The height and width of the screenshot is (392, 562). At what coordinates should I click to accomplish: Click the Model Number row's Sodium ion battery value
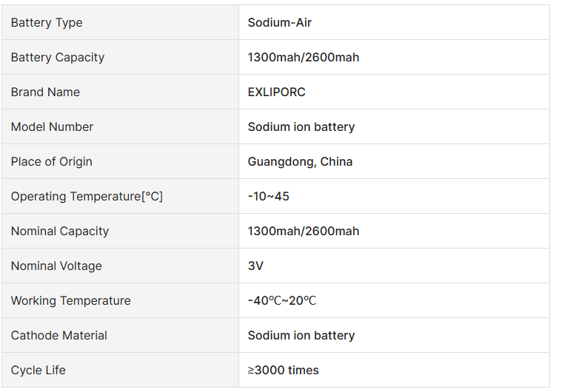[301, 127]
